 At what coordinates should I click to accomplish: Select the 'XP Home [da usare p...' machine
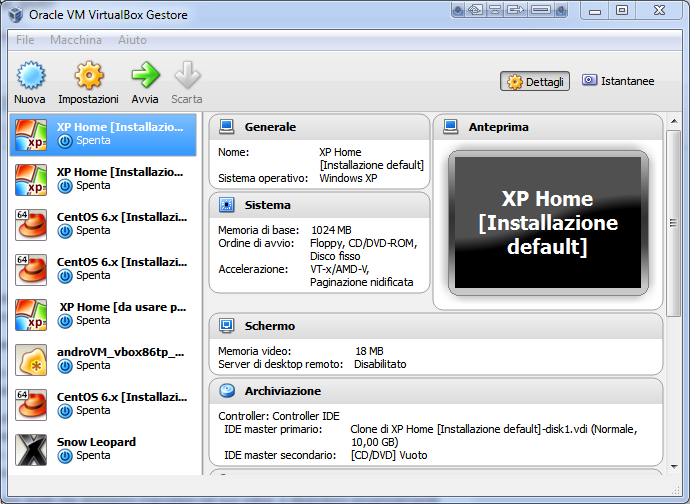click(x=103, y=315)
